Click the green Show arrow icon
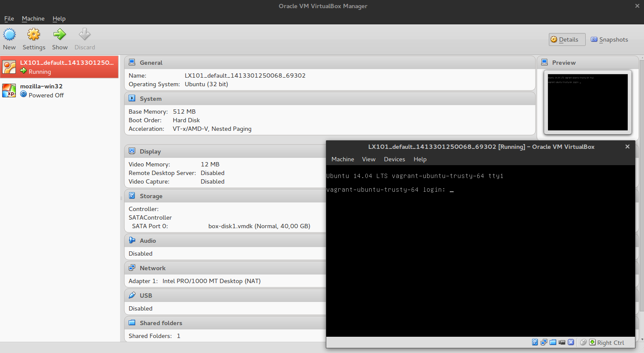Viewport: 644px width, 353px height. click(60, 34)
